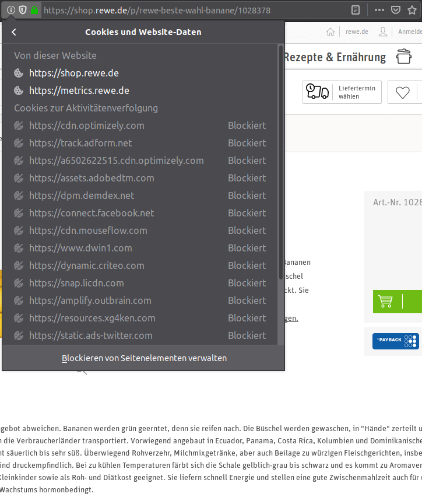Click the site information icon in URL bar
422x504 pixels.
pyautogui.click(x=11, y=10)
